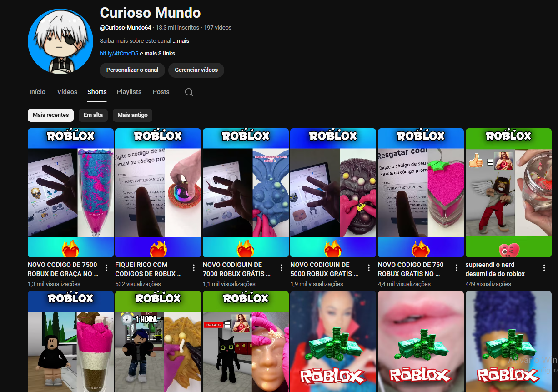
Task: Click the '197 vídeos' count text
Action: pos(218,28)
